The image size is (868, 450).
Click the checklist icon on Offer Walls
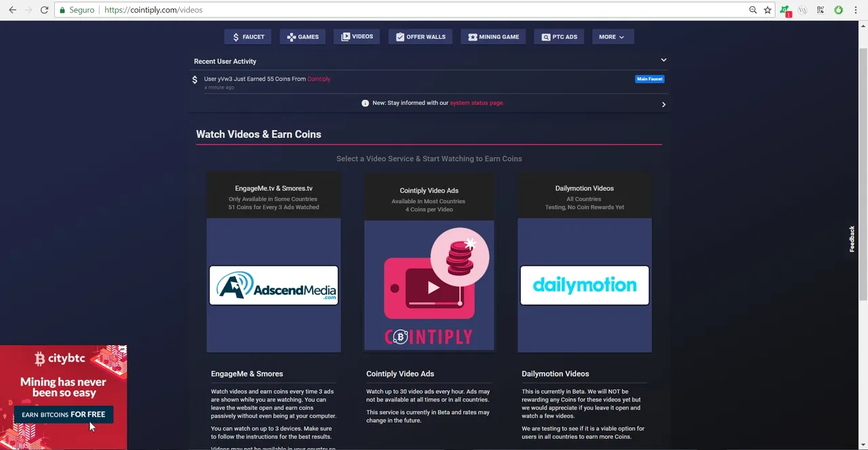[400, 37]
